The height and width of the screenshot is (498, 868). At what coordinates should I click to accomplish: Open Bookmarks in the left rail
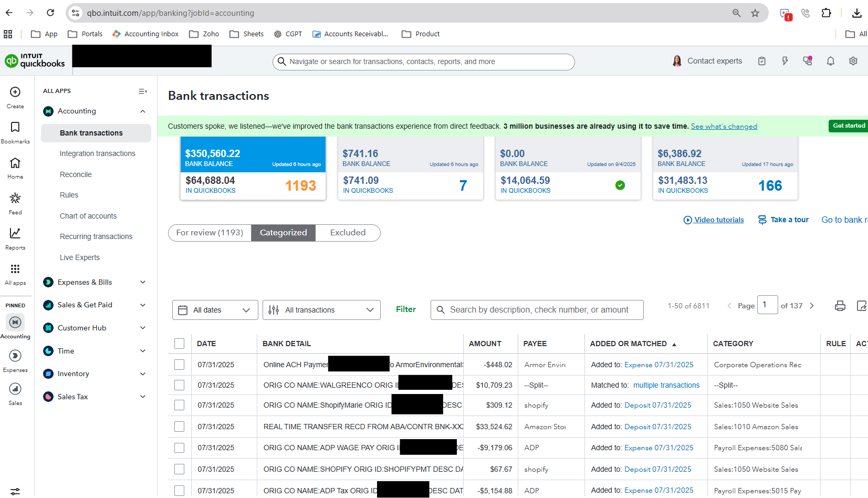click(15, 127)
